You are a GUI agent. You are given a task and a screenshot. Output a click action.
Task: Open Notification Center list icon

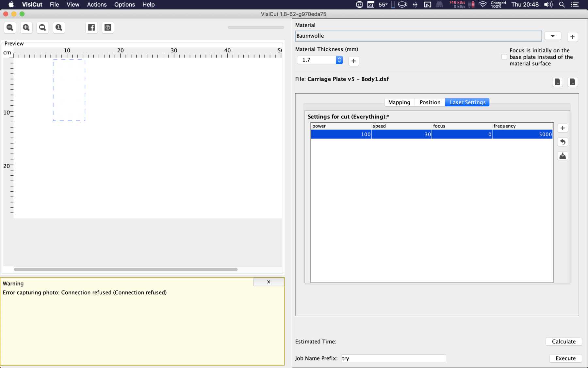tap(575, 5)
